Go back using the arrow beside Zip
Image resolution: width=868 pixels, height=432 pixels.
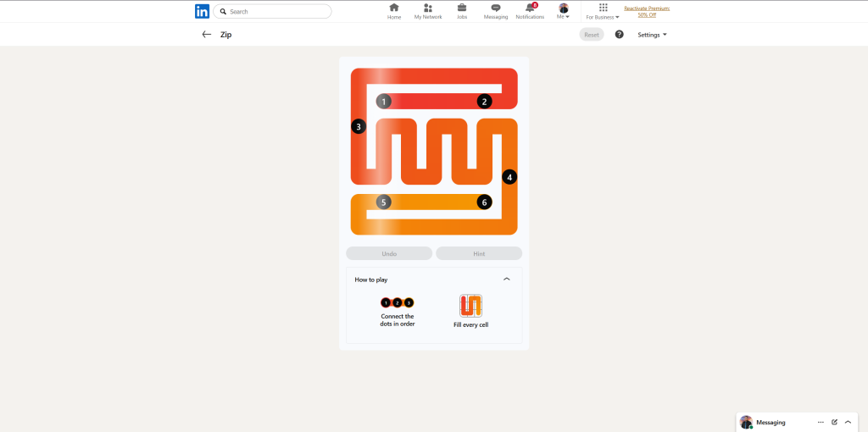coord(207,34)
